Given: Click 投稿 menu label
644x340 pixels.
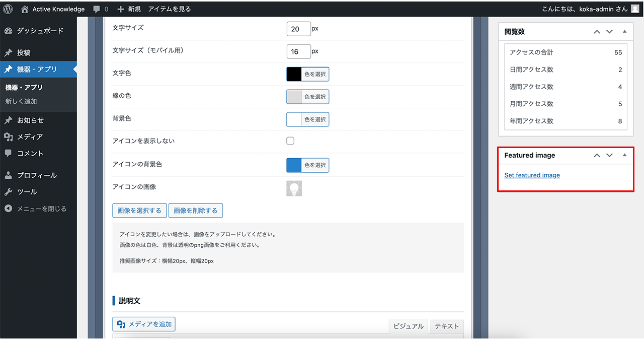Looking at the screenshot, I should click(x=24, y=52).
